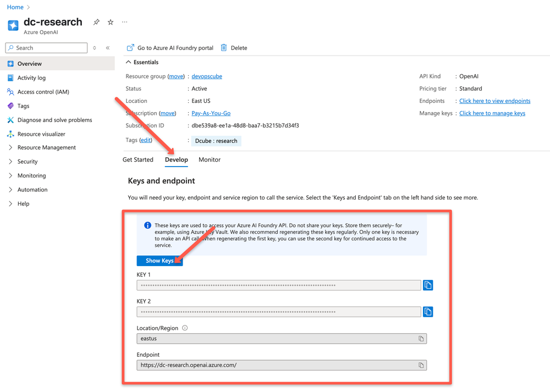The image size is (550, 392).
Task: Open Activity log from sidebar
Action: pyautogui.click(x=32, y=78)
